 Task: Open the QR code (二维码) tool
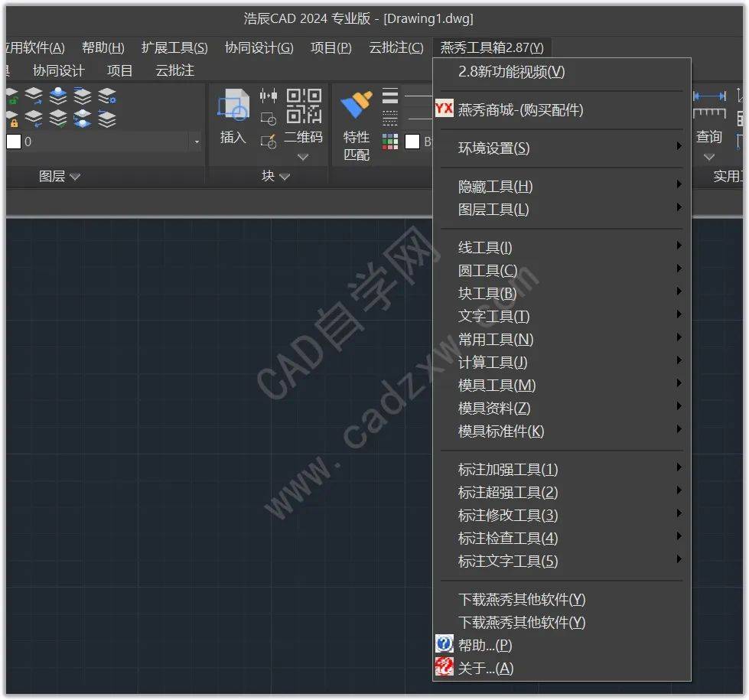(303, 106)
